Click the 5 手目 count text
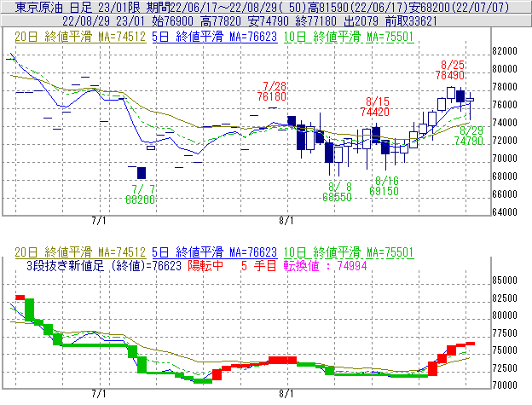The image size is (532, 405). tap(255, 265)
